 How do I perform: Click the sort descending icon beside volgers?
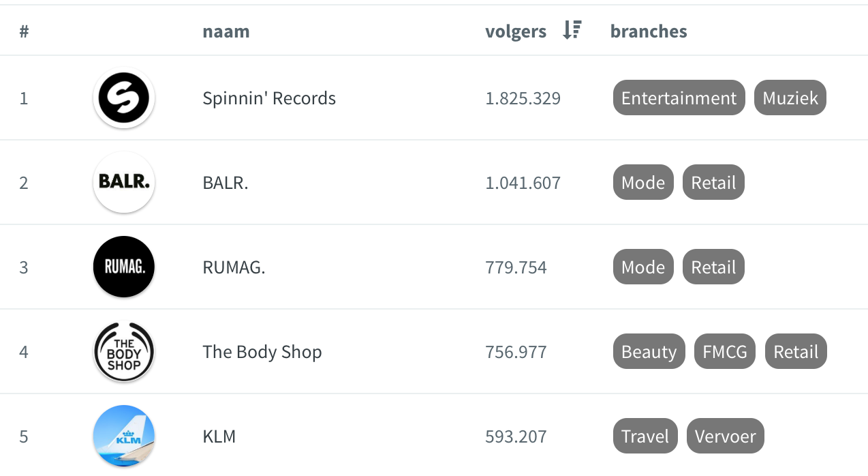click(x=572, y=31)
